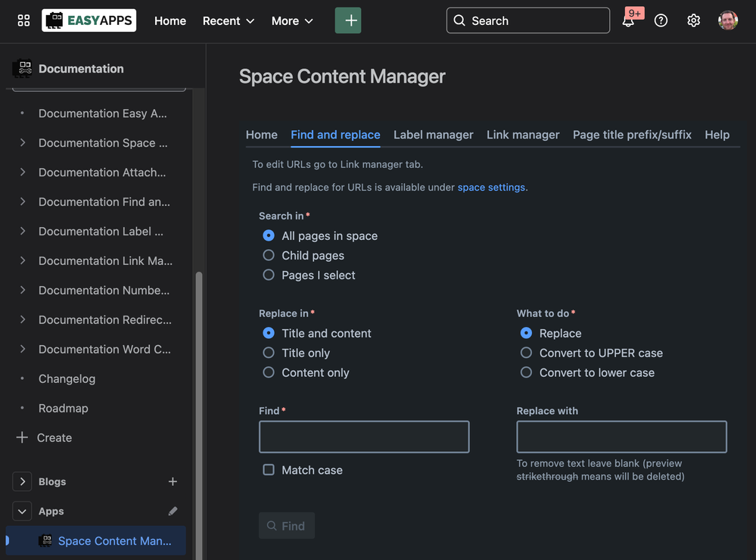Switch to Label manager tab

coord(434,135)
